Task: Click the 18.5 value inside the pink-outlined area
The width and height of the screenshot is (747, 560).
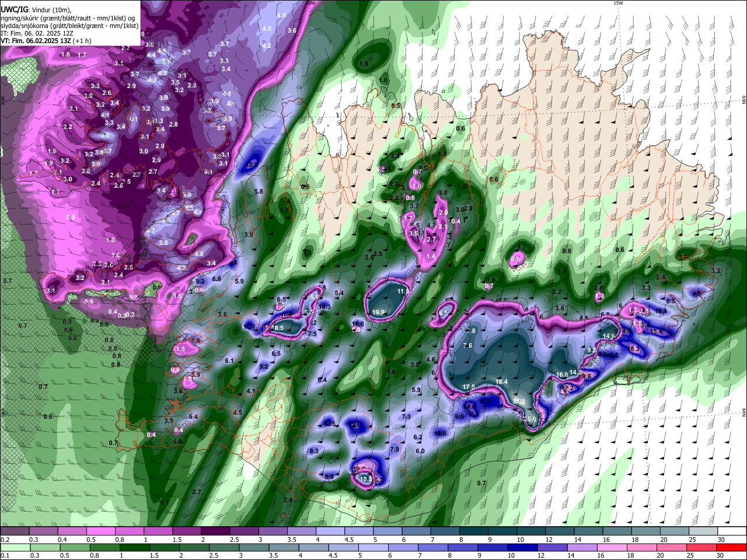Action: (x=277, y=328)
